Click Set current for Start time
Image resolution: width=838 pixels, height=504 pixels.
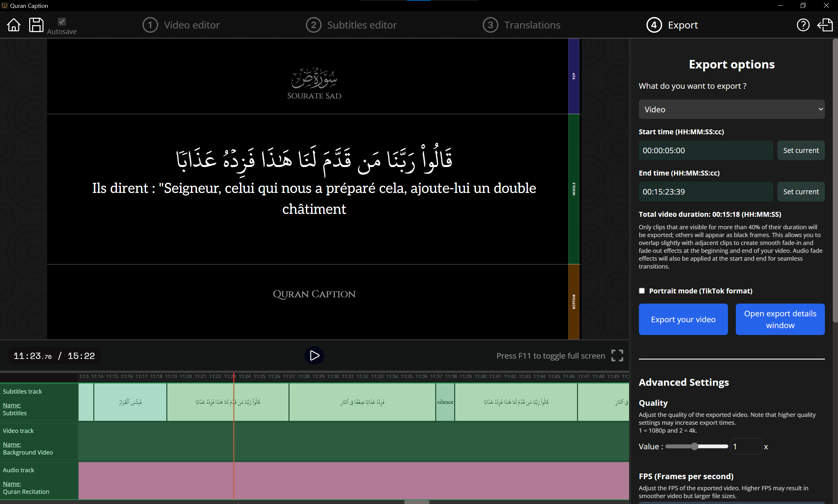pyautogui.click(x=801, y=150)
